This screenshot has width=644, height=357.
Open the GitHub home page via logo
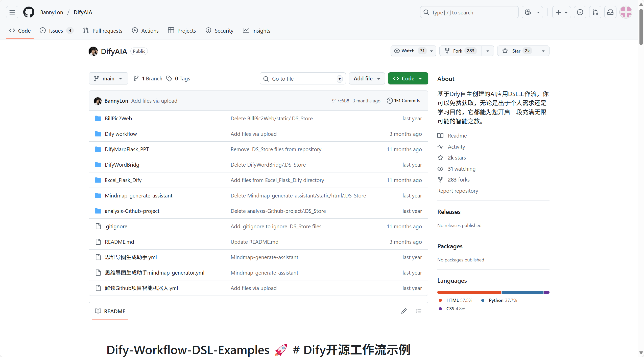click(29, 12)
